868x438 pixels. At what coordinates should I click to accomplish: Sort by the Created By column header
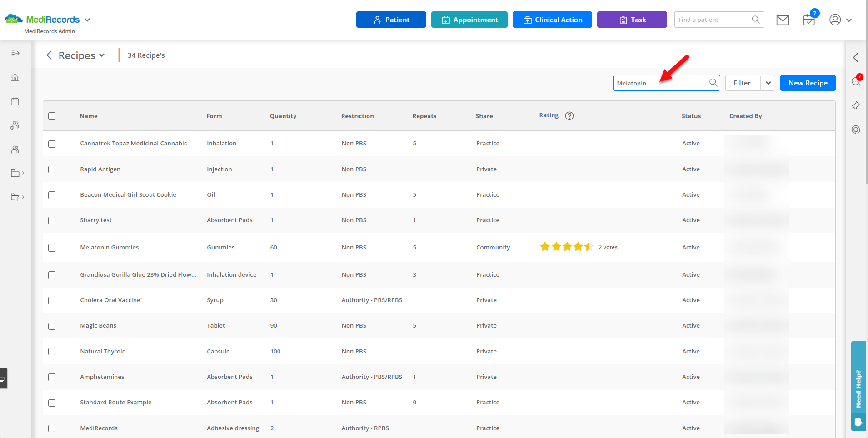(746, 116)
